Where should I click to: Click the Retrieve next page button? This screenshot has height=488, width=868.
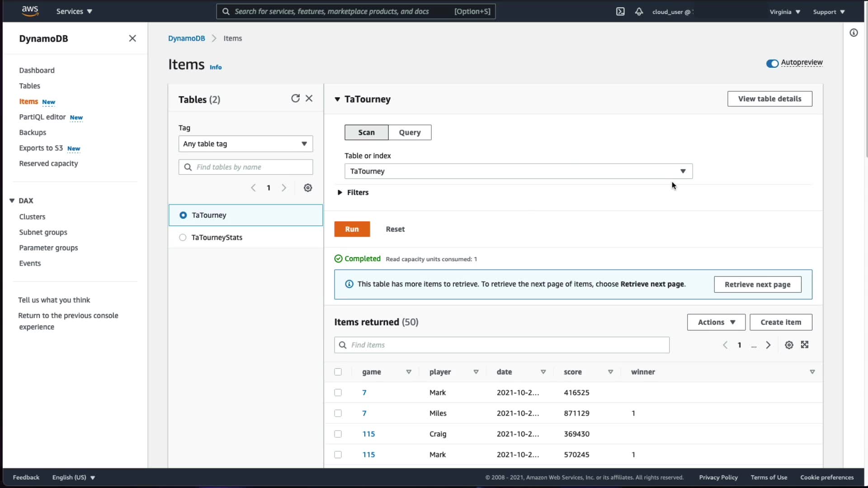point(757,285)
